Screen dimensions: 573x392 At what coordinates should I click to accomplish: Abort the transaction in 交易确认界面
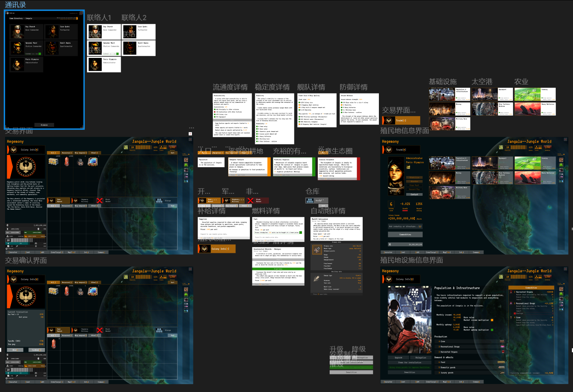(x=15, y=350)
